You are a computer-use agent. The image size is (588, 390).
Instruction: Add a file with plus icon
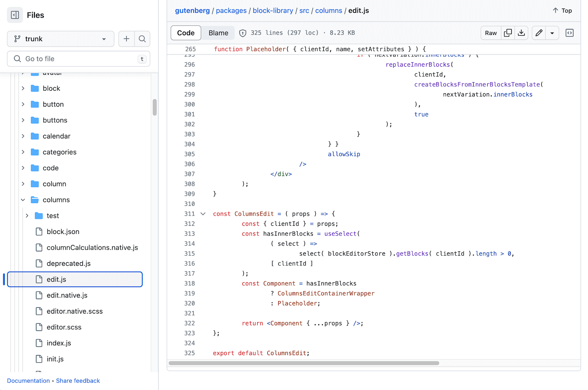pyautogui.click(x=126, y=39)
